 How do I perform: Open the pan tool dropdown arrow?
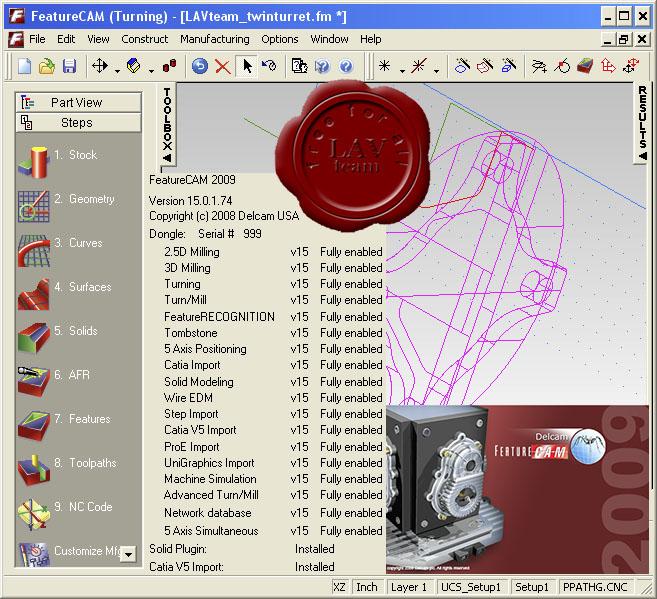point(117,71)
